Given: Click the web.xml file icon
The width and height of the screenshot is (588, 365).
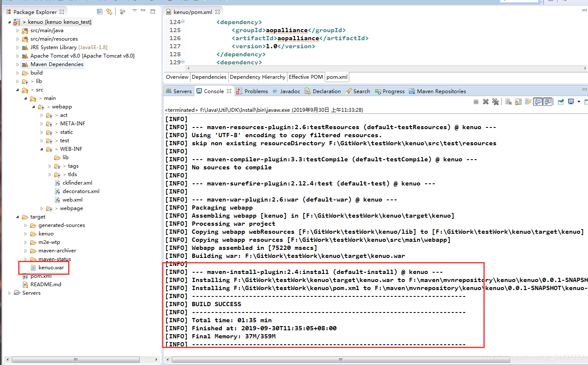Looking at the screenshot, I should [58, 200].
